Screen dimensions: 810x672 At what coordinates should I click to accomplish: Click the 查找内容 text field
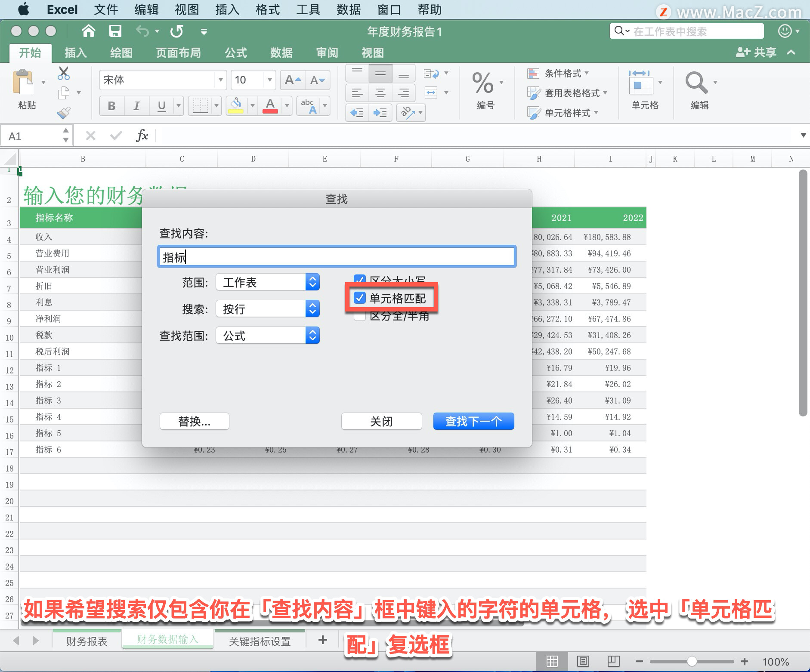coord(337,257)
